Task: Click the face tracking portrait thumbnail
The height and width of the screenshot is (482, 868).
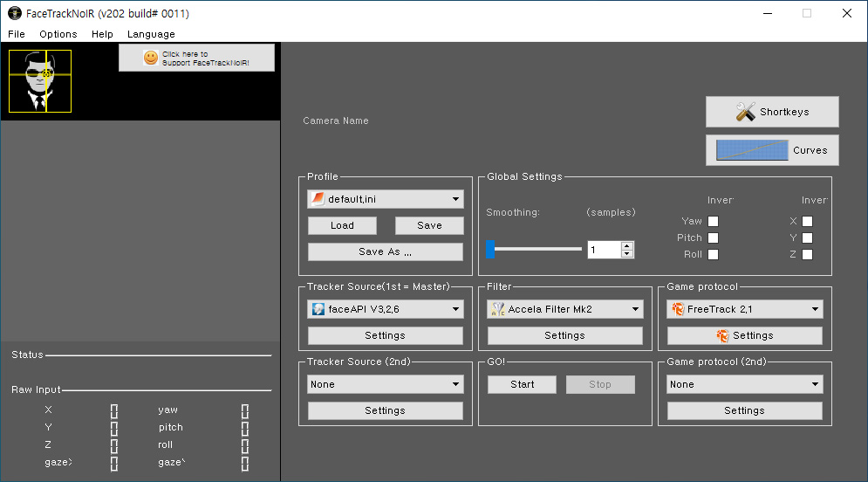Action: [40, 81]
